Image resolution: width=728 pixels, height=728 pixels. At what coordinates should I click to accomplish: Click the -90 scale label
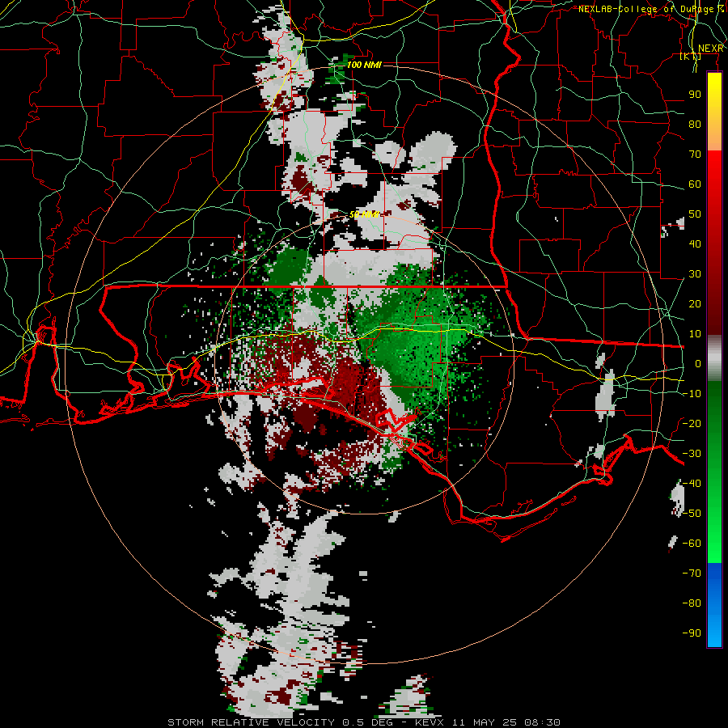[x=692, y=633]
